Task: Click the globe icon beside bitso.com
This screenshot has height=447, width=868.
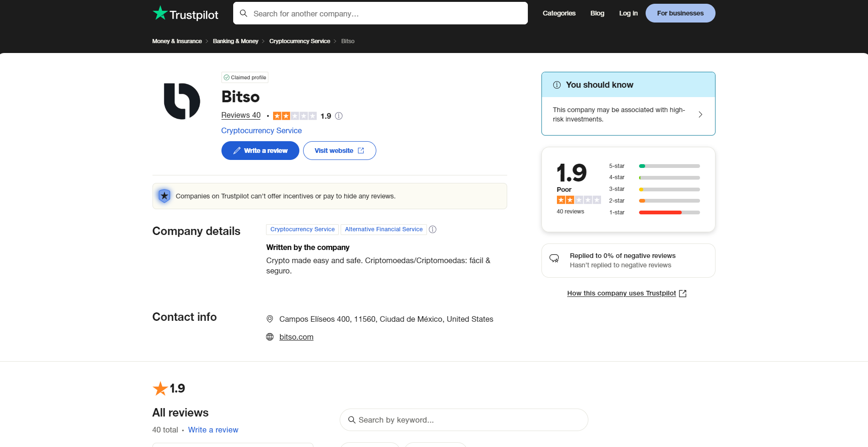Action: tap(270, 337)
